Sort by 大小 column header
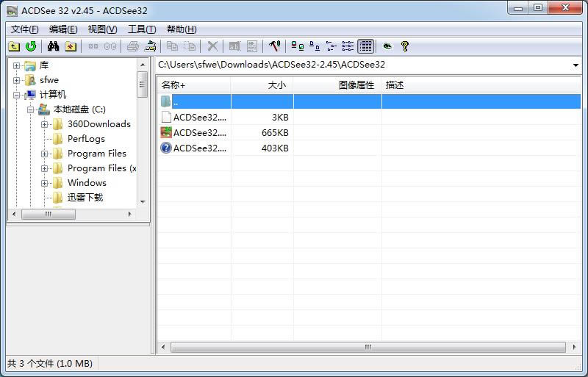Image resolution: width=588 pixels, height=377 pixels. click(262, 85)
